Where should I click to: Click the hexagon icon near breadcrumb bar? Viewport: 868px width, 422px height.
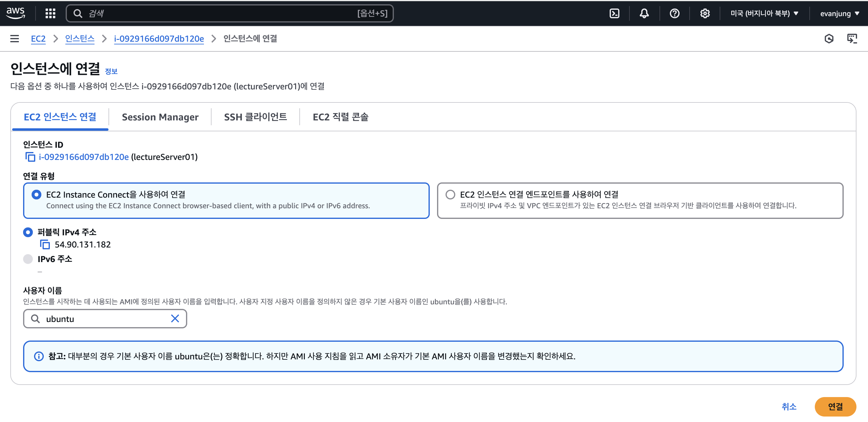tap(829, 39)
